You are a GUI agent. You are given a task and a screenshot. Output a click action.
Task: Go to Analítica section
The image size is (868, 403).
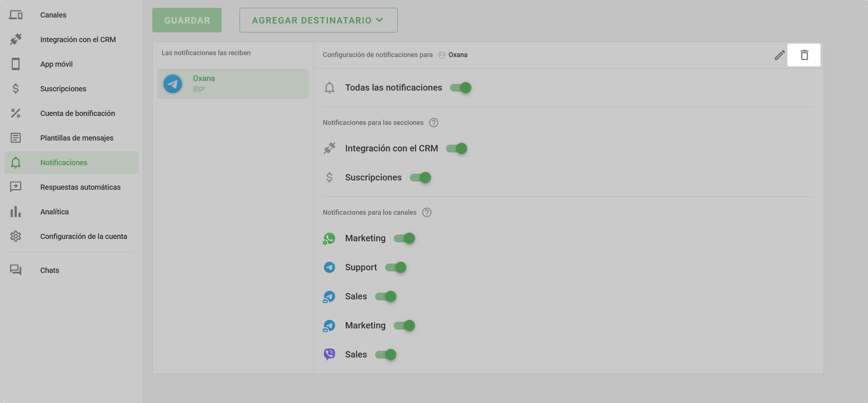tap(71, 212)
